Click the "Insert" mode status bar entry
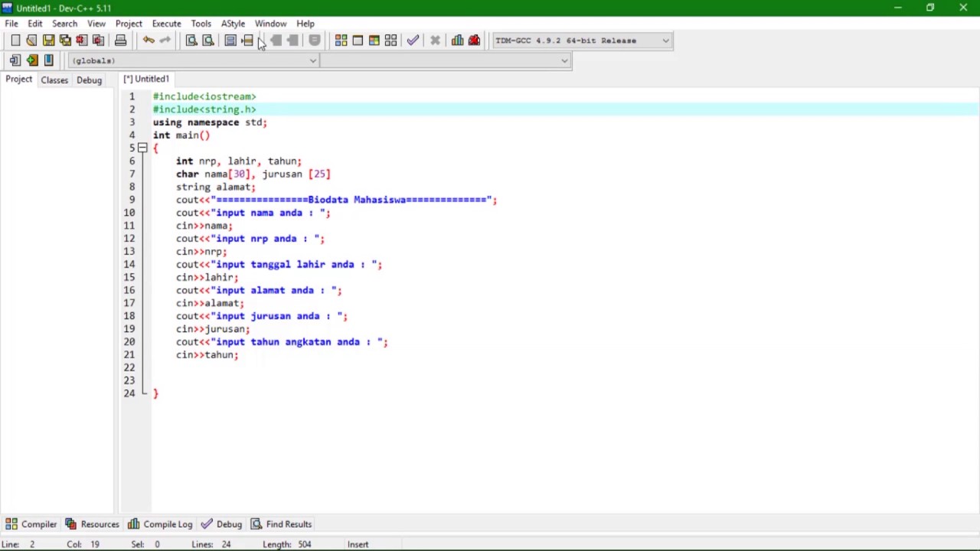Viewport: 980px width, 551px height. 358,544
